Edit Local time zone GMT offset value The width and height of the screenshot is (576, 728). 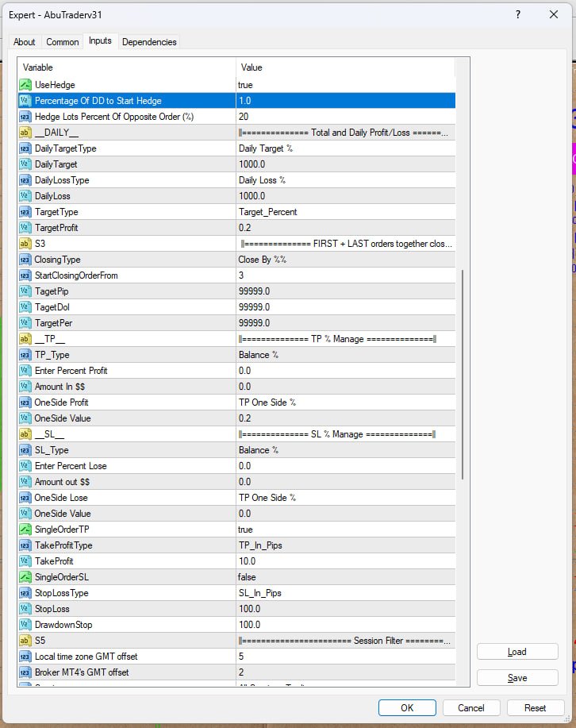pyautogui.click(x=346, y=657)
